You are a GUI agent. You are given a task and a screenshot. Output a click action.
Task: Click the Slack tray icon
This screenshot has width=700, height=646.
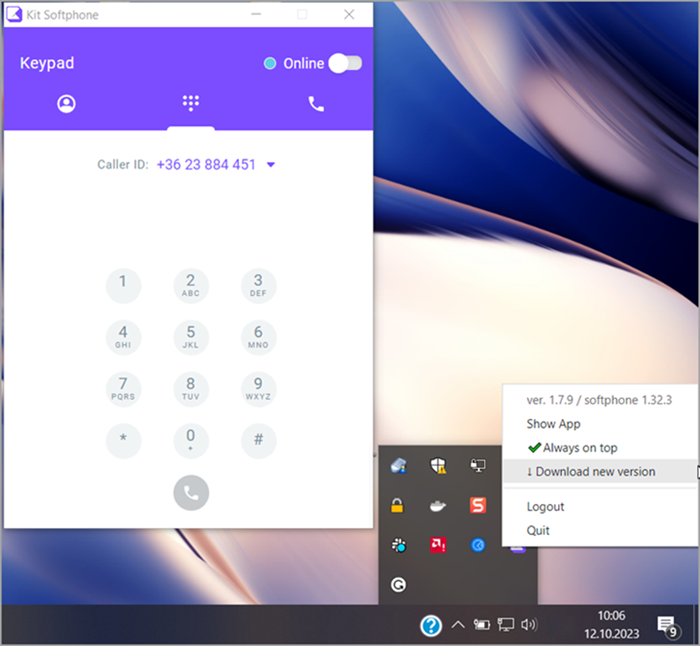pyautogui.click(x=398, y=545)
